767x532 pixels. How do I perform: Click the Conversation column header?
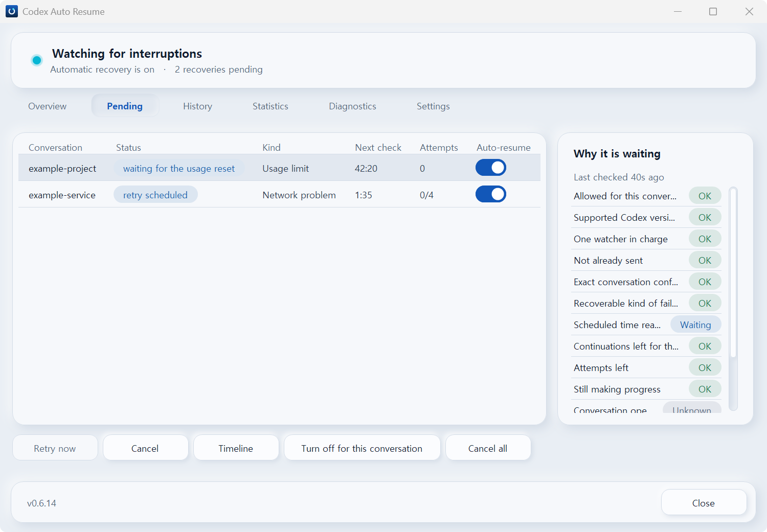pyautogui.click(x=55, y=148)
